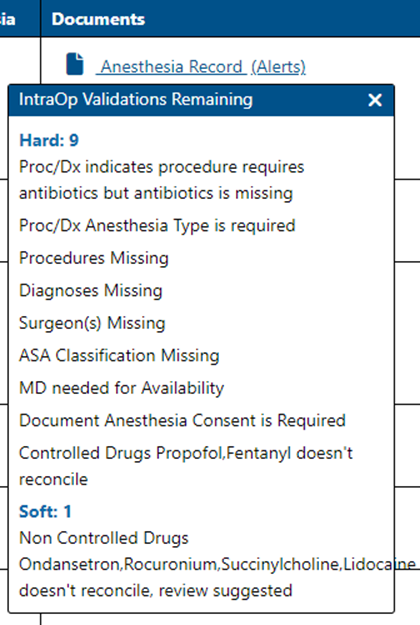The image size is (420, 625).
Task: Select the Soft: 1 heading
Action: pyautogui.click(x=45, y=511)
